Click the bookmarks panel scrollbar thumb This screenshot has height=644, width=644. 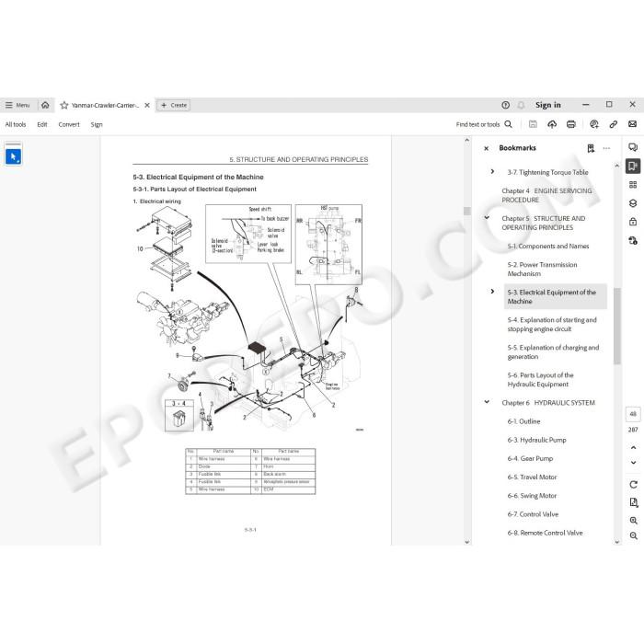(617, 326)
